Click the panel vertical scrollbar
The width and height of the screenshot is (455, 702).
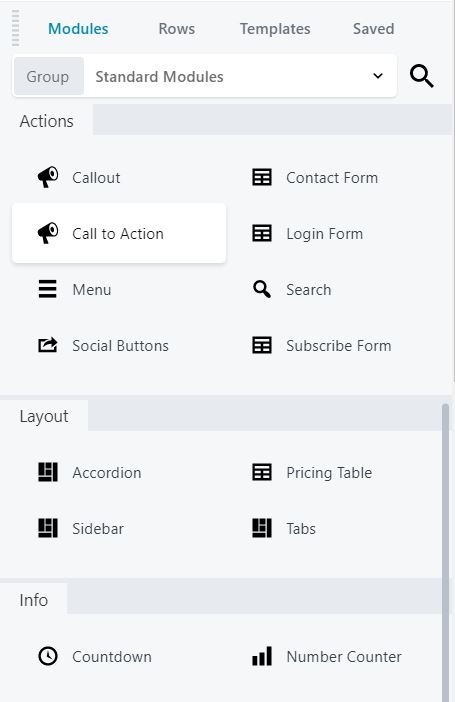tap(445, 552)
